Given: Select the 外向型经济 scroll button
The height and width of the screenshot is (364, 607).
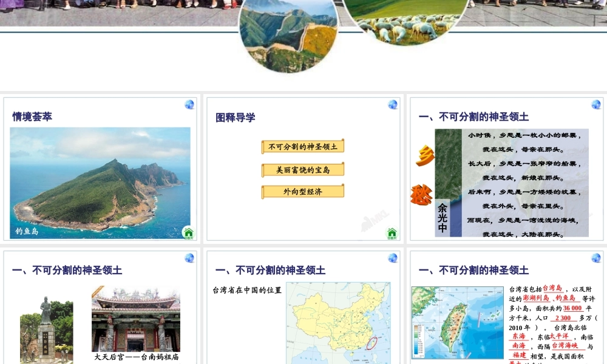Looking at the screenshot, I should point(303,192).
